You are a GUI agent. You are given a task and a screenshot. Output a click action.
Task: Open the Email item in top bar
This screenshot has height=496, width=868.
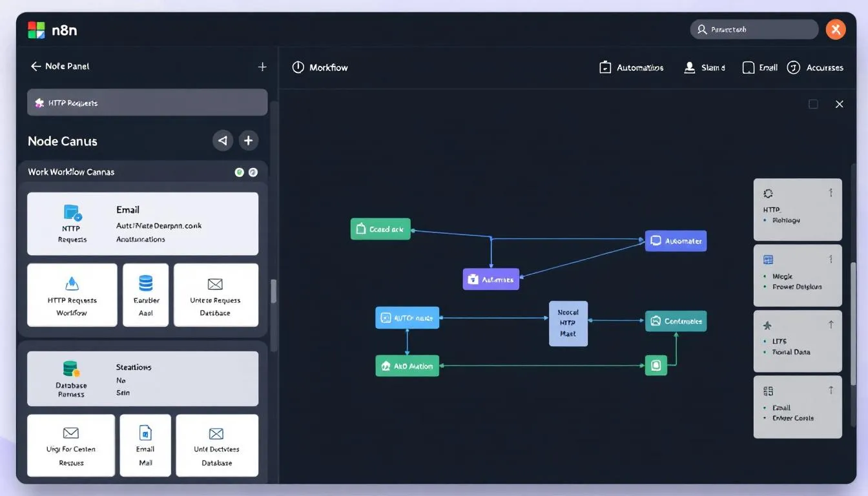(760, 68)
